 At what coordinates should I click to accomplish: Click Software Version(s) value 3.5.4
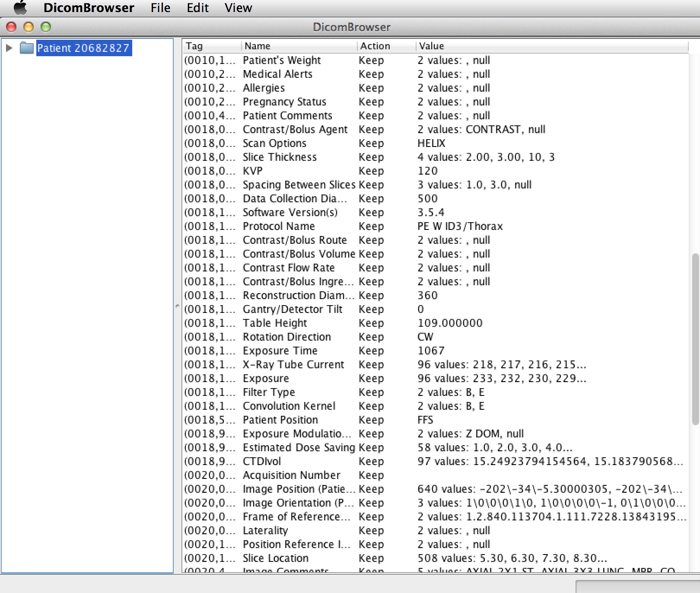pos(431,212)
